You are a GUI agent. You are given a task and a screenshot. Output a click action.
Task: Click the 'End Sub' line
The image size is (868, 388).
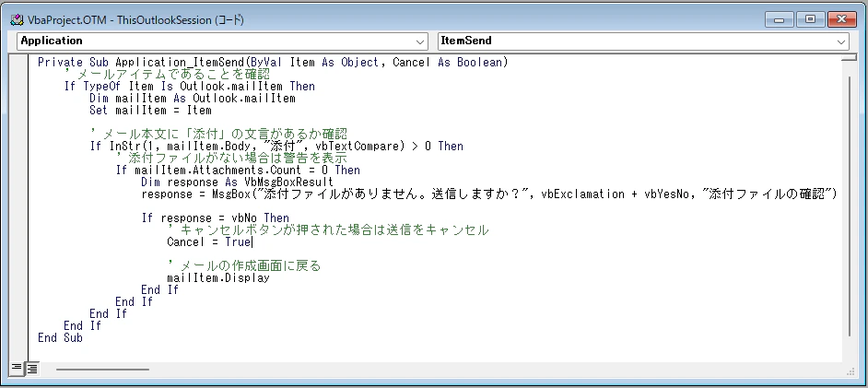point(60,337)
